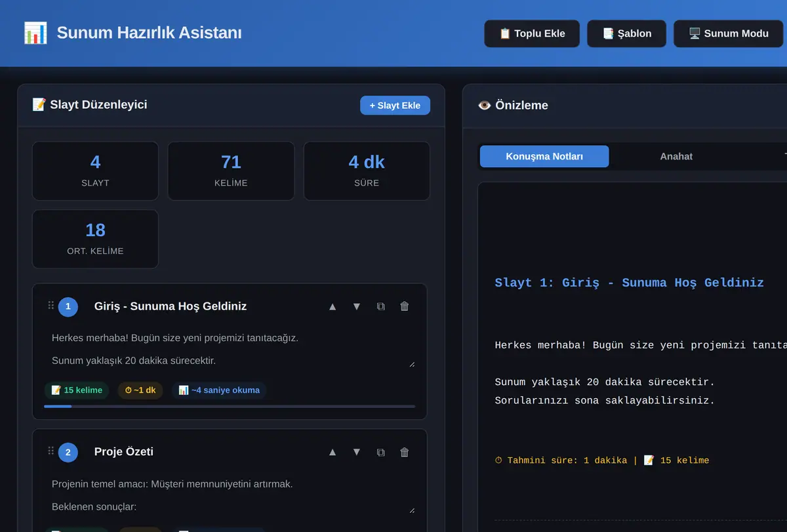This screenshot has width=787, height=532.
Task: Click the chart logo icon in header
Action: coord(35,33)
